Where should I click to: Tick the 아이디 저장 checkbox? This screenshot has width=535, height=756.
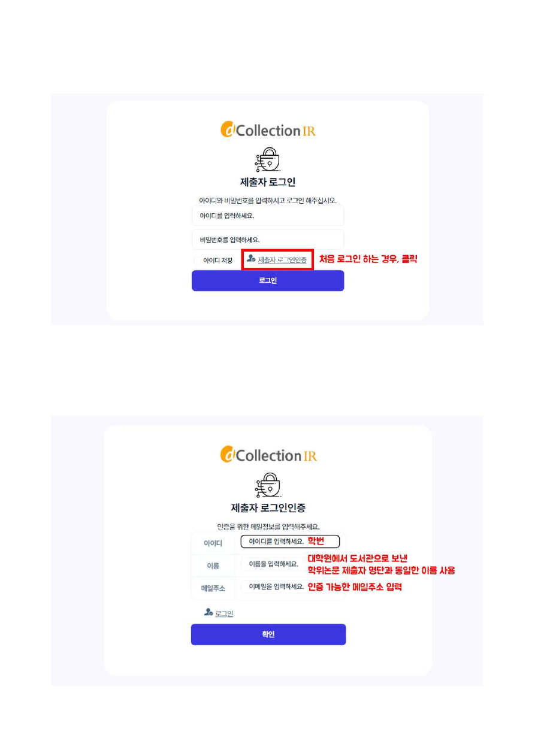pyautogui.click(x=197, y=261)
